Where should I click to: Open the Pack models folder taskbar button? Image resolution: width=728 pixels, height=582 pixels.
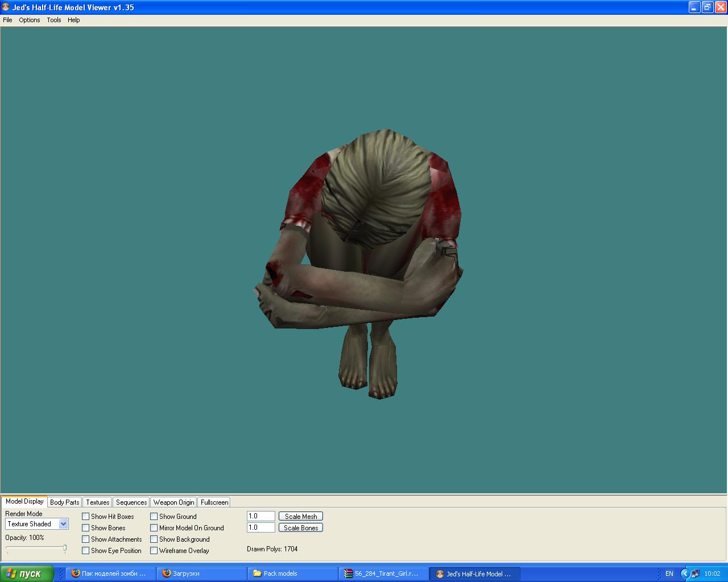coord(293,574)
